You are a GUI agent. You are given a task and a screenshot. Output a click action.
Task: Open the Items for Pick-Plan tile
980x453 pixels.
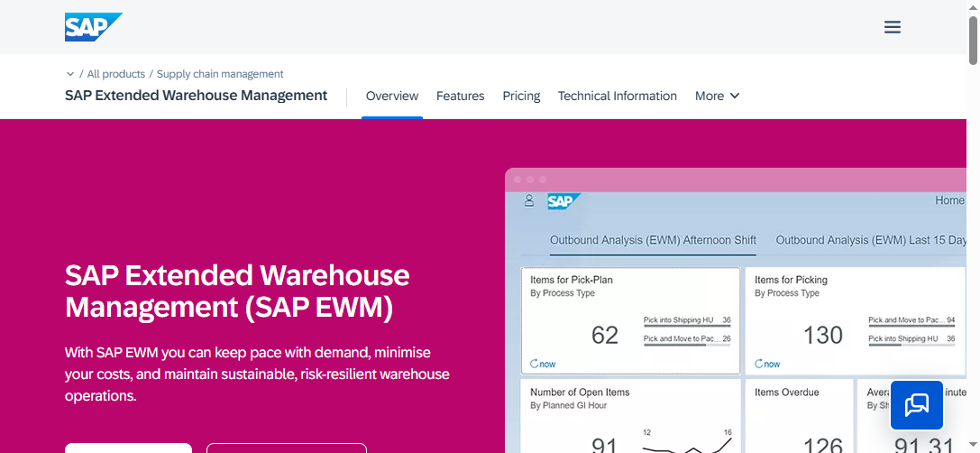click(630, 321)
